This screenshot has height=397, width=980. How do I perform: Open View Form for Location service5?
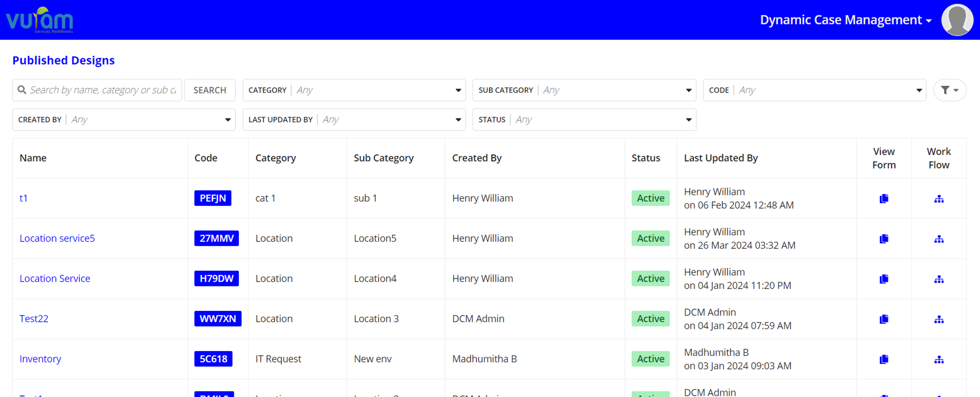(x=884, y=239)
